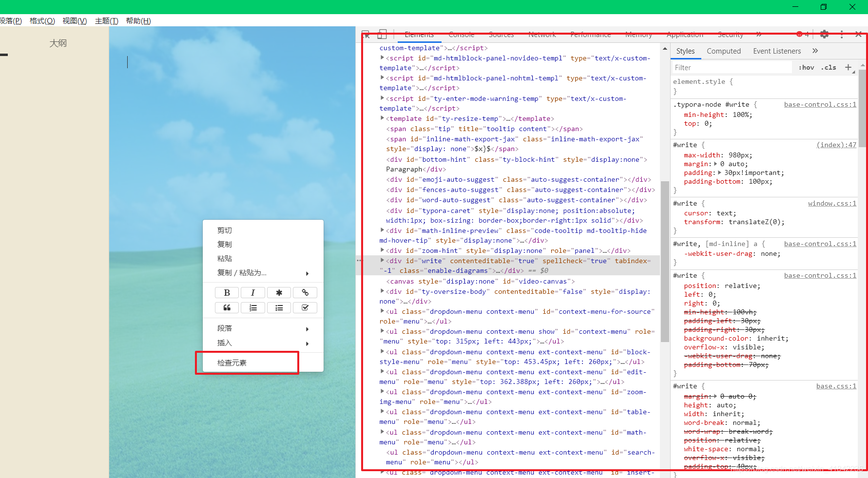Open 格式(O) menu

point(42,20)
